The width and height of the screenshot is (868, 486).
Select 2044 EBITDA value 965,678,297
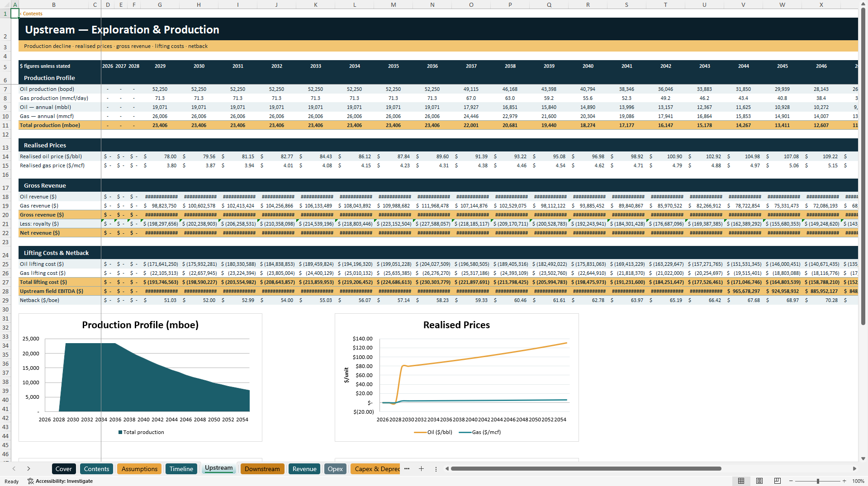pyautogui.click(x=743, y=291)
